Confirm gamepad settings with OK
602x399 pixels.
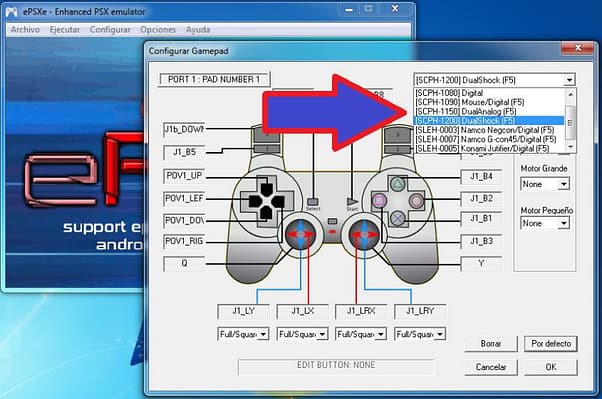(x=551, y=367)
